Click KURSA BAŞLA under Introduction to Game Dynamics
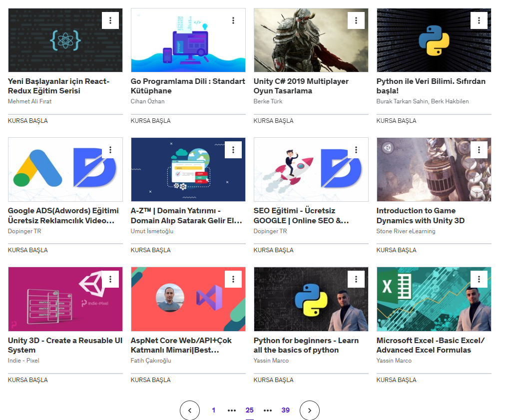The height and width of the screenshot is (420, 507). (x=397, y=250)
